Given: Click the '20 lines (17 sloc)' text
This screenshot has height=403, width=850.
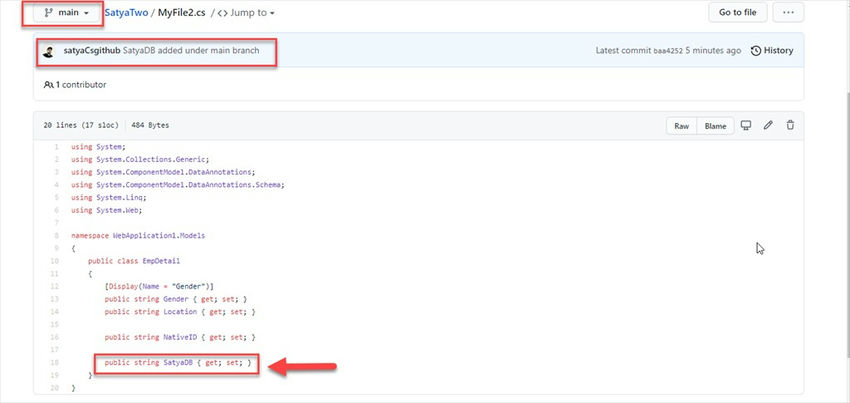Looking at the screenshot, I should [x=81, y=125].
